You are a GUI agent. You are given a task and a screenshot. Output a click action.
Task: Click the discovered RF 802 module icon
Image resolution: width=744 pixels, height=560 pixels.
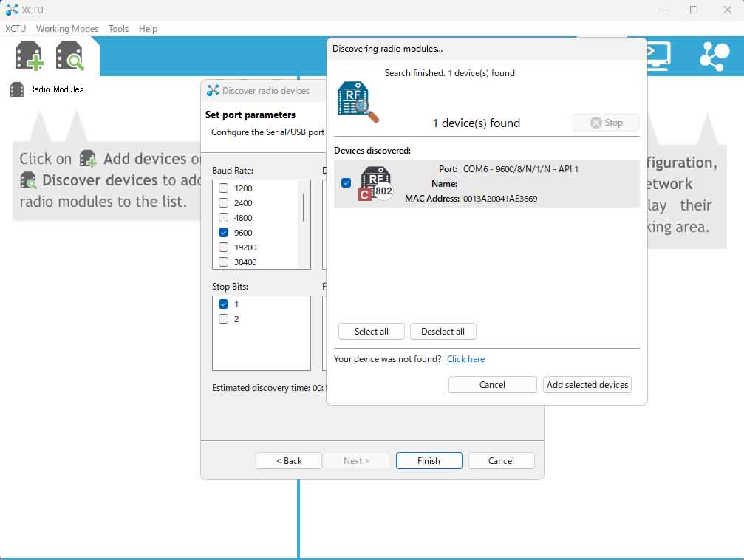(x=375, y=183)
